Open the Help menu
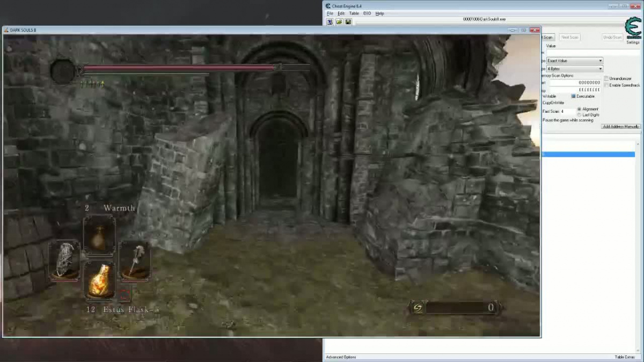This screenshot has height=362, width=644. (x=379, y=13)
